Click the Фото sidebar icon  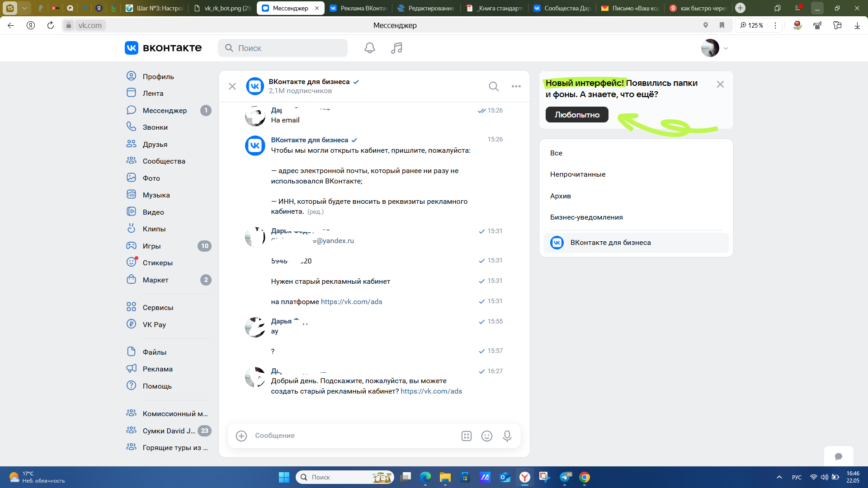coord(132,178)
